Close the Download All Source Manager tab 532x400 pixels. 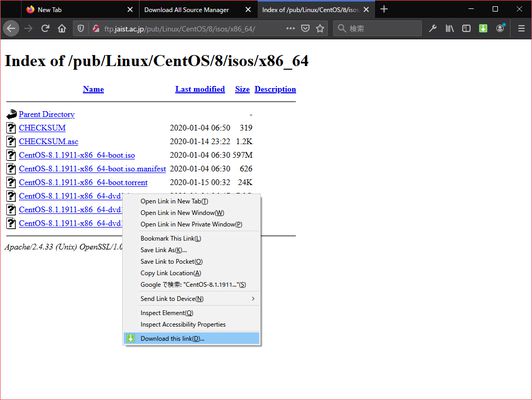tap(248, 10)
